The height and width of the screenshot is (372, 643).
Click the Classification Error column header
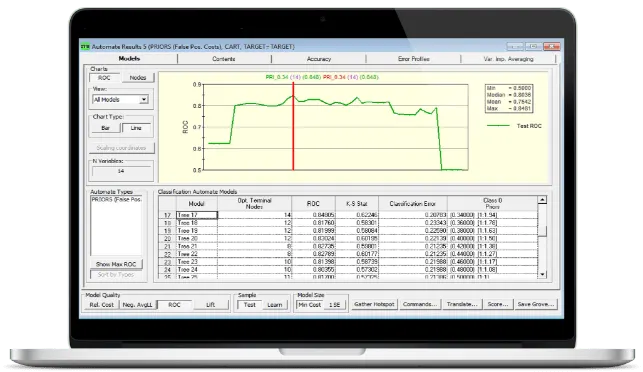pos(413,203)
